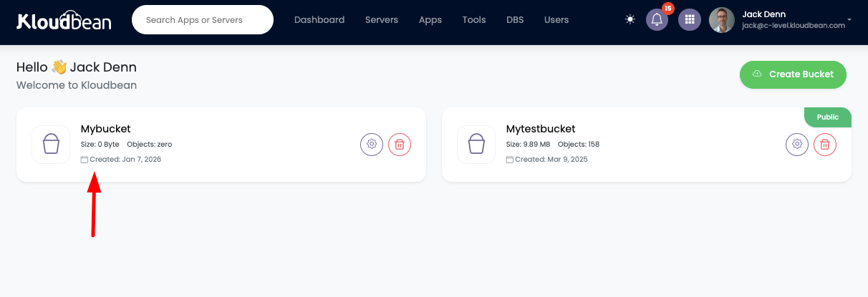The width and height of the screenshot is (868, 297).
Task: Click the Kloudbean logo
Action: point(64,20)
